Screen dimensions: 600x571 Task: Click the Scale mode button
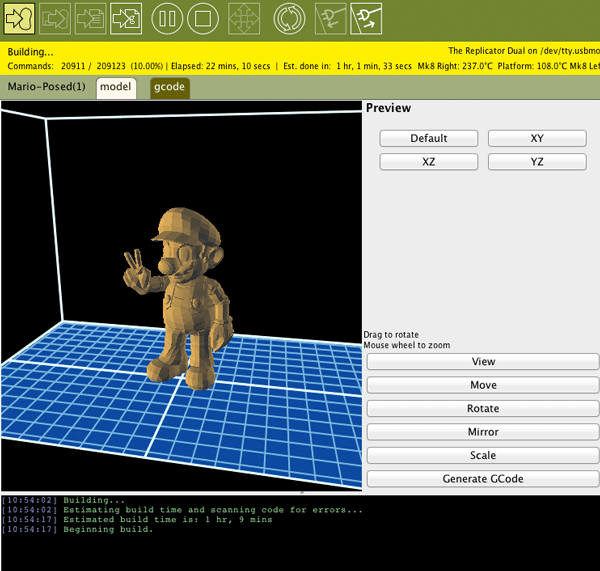(x=483, y=455)
